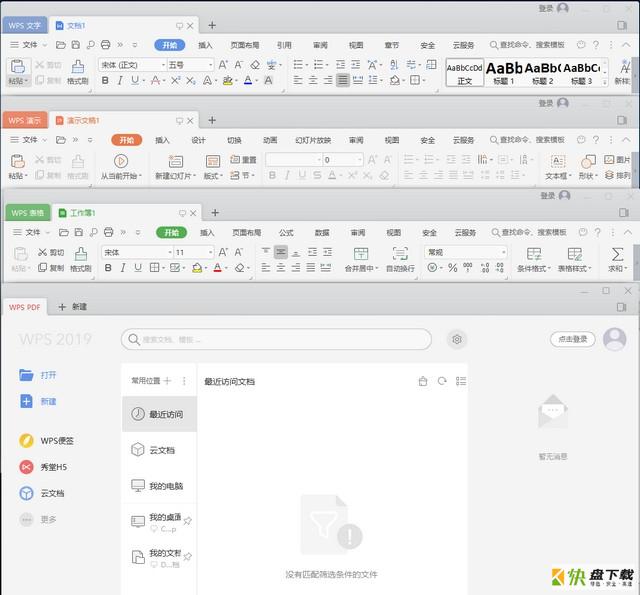Click borders icon in WPS Spreadsheet
This screenshot has height=595, width=640.
(154, 268)
